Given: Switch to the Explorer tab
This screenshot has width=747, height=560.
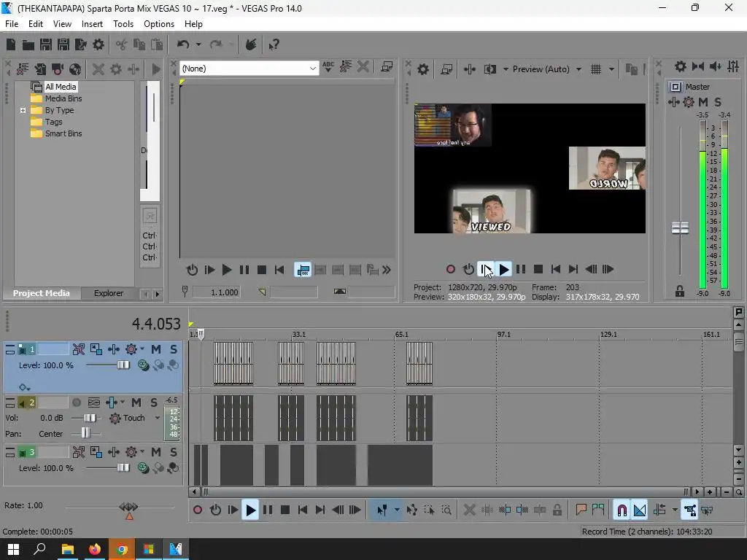Looking at the screenshot, I should click(108, 293).
